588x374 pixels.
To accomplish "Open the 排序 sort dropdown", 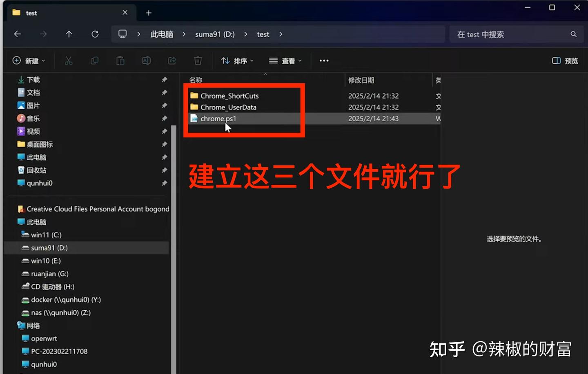I will click(x=237, y=61).
